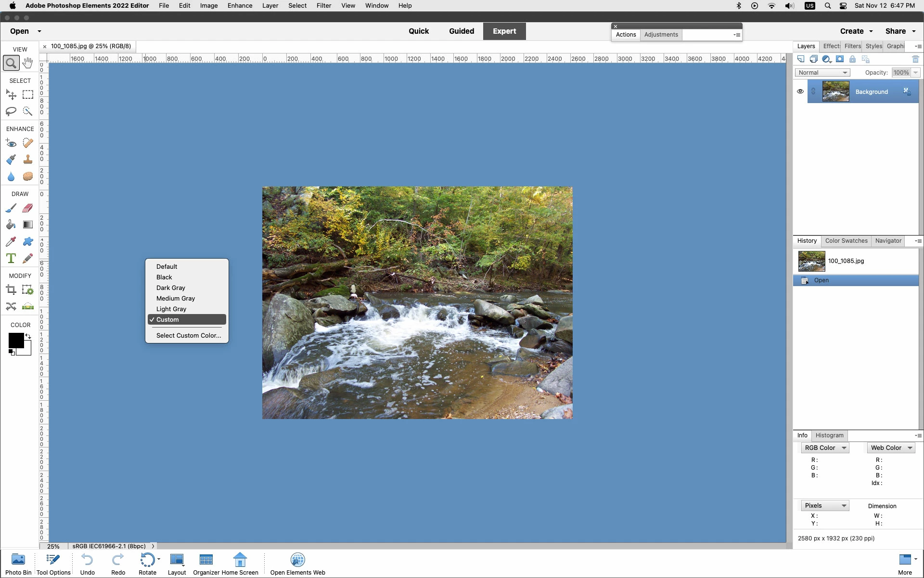This screenshot has height=578, width=924.
Task: Hide the Background layer with the eye icon
Action: click(800, 92)
